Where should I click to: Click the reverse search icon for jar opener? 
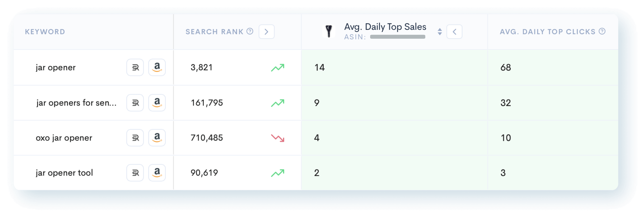(135, 67)
